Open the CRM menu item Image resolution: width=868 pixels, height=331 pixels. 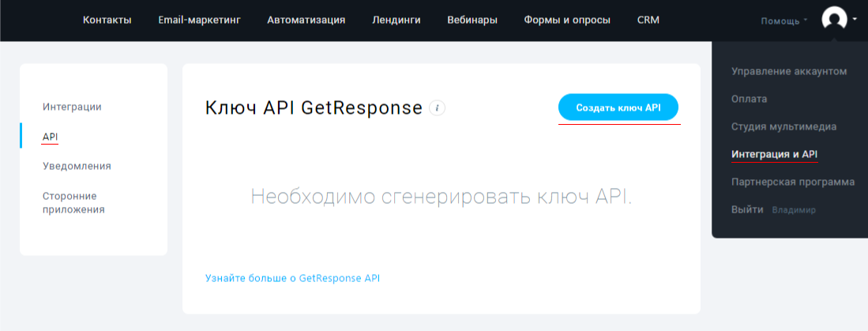(648, 21)
